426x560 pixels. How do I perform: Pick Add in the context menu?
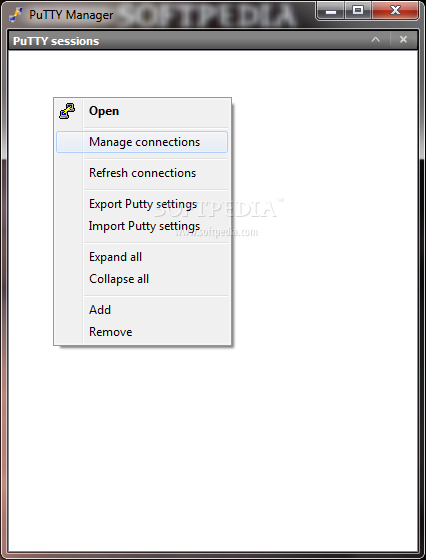[x=142, y=310]
